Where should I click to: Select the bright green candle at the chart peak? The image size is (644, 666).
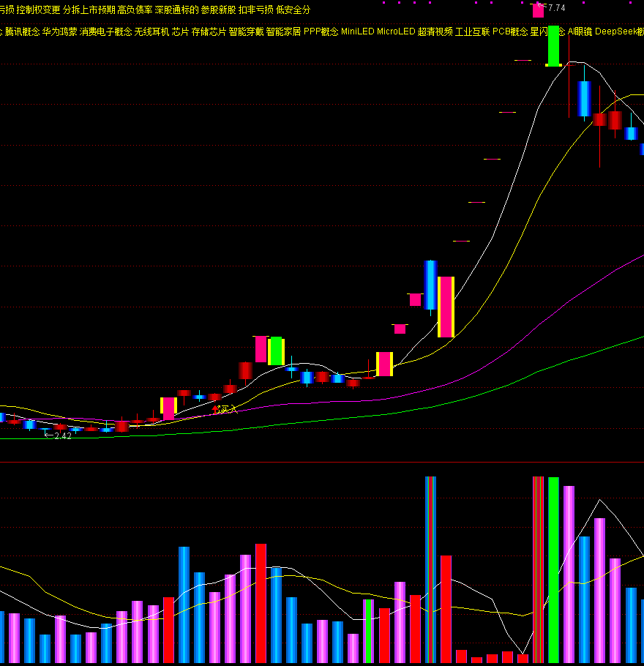coord(553,46)
